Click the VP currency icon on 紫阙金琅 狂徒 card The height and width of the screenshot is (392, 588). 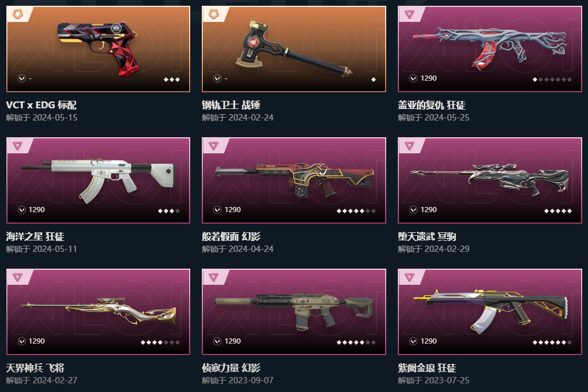(x=413, y=341)
